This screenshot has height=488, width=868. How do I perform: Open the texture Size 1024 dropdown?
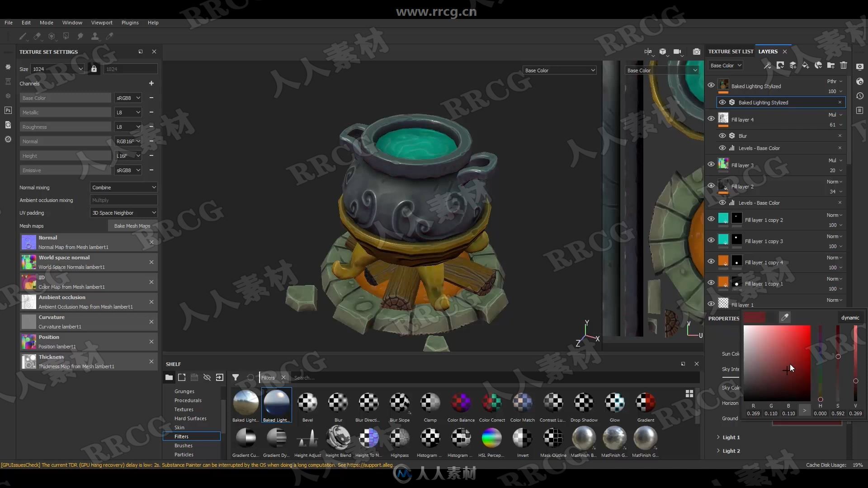coord(58,69)
